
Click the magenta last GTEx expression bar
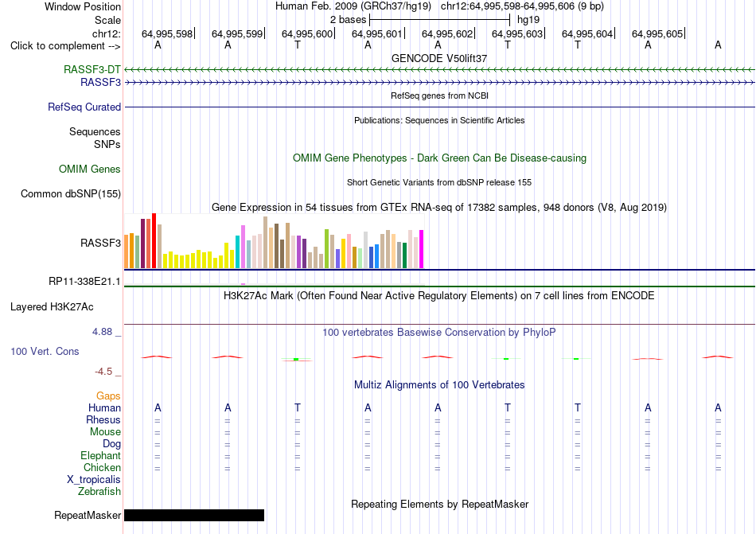[422, 249]
